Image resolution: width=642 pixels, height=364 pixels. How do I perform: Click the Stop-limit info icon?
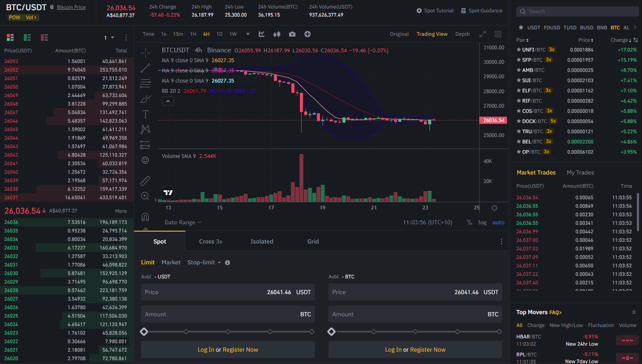click(x=227, y=263)
